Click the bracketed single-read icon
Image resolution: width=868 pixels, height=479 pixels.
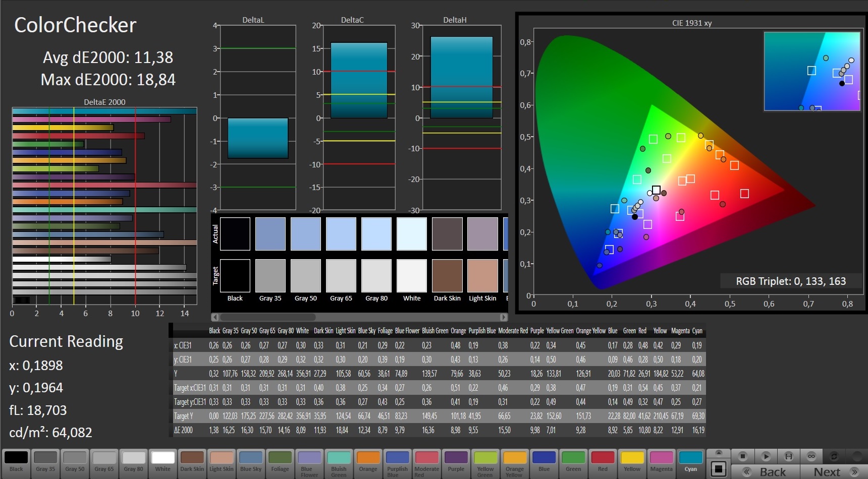tap(788, 456)
